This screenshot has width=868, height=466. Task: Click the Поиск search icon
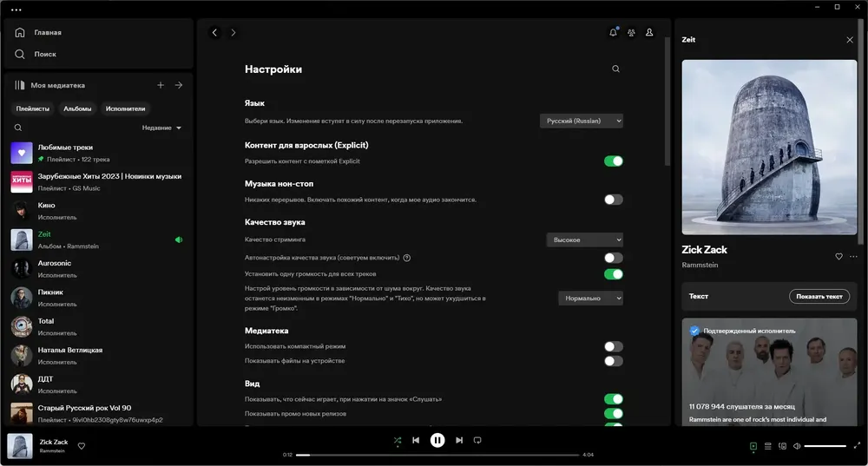click(x=20, y=55)
